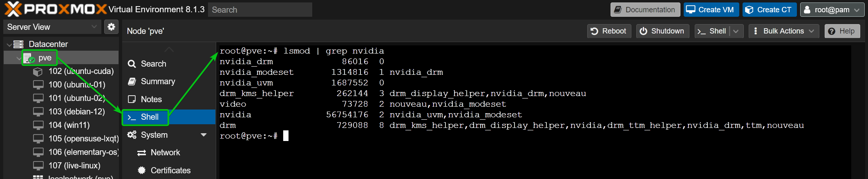Click the Create VM button

click(711, 9)
